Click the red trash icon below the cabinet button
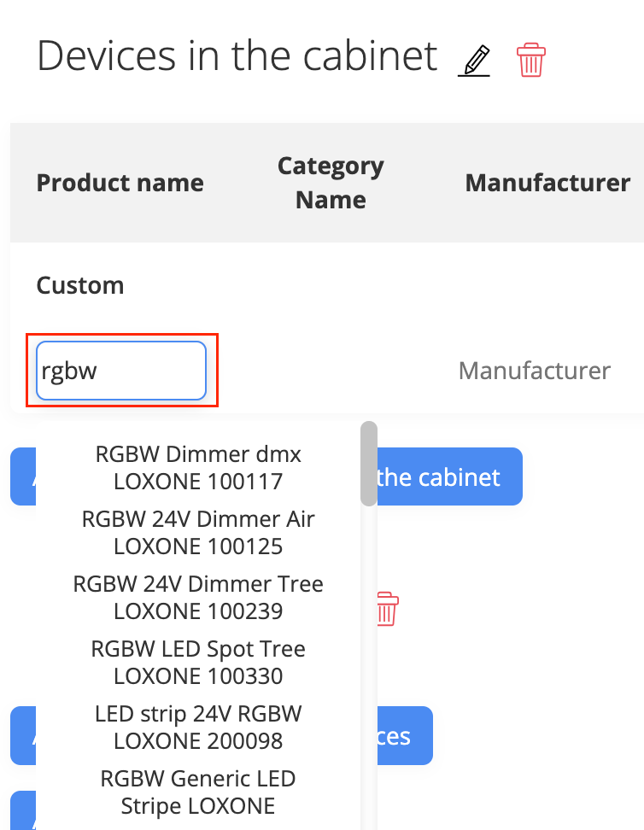 pyautogui.click(x=387, y=609)
